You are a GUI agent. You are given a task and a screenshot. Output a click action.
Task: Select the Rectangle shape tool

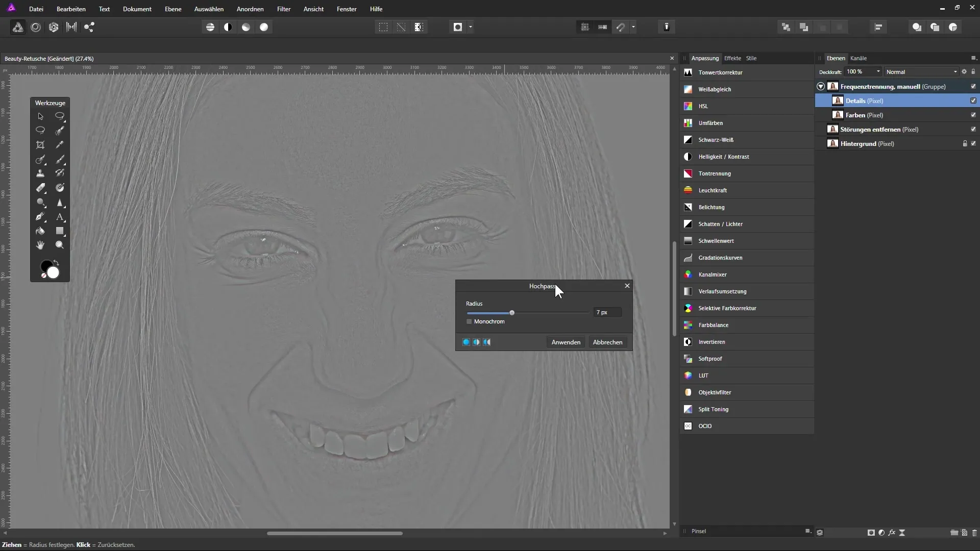pos(60,231)
